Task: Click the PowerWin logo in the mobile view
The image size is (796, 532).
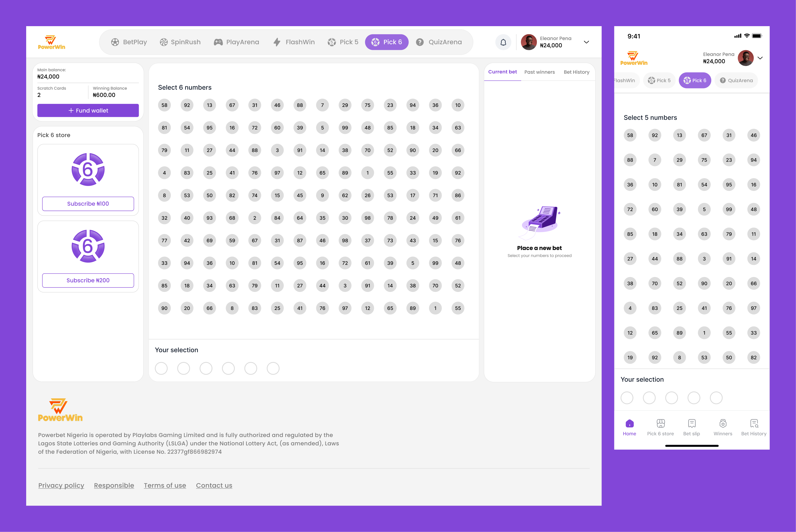Action: [634, 58]
